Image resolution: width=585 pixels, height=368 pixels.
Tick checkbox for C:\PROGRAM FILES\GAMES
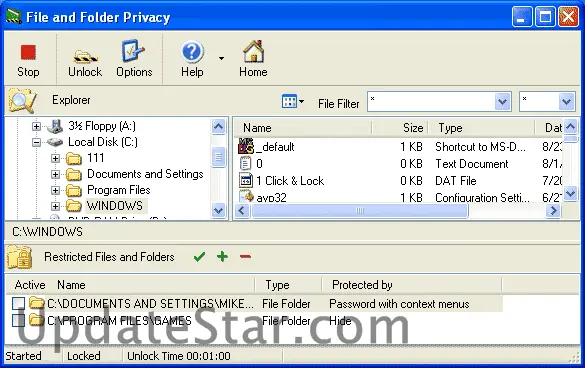[x=18, y=320]
